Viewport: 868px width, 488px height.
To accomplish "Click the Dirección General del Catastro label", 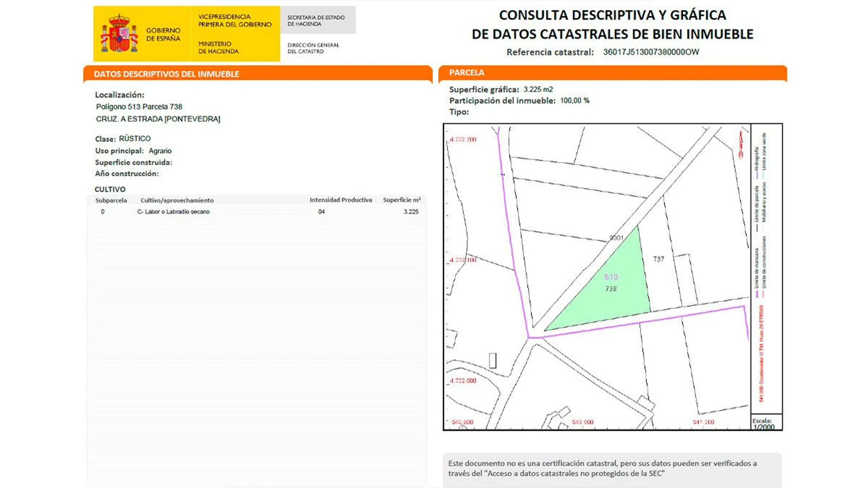I will pyautogui.click(x=313, y=48).
